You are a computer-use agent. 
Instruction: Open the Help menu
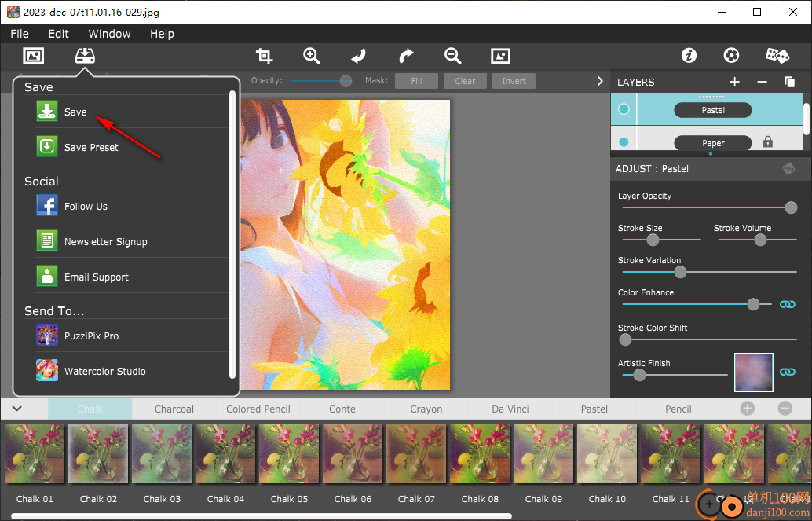tap(162, 34)
